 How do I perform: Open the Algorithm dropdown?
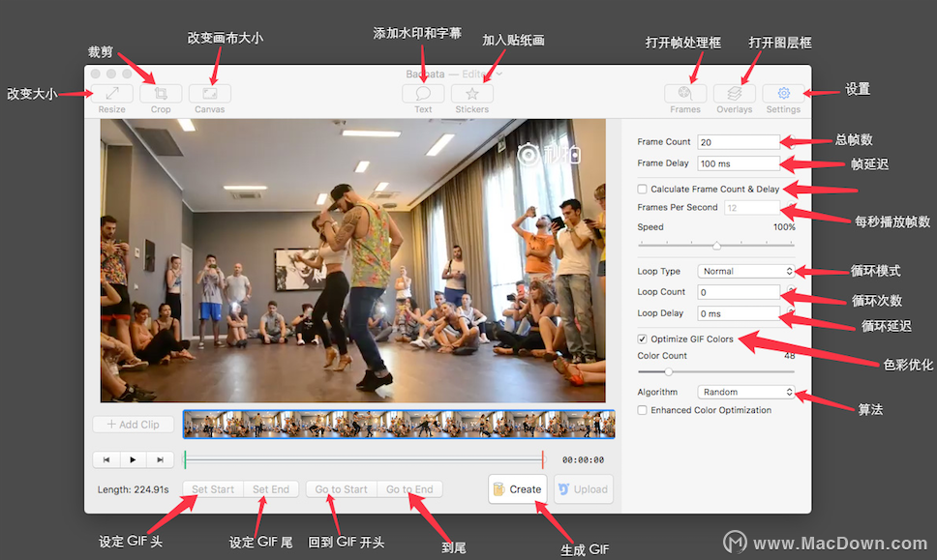point(745,393)
